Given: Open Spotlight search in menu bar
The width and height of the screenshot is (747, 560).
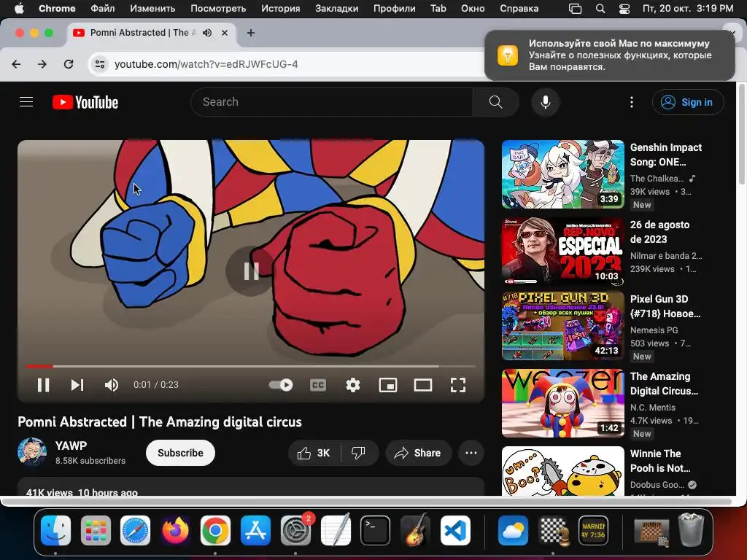Looking at the screenshot, I should coord(600,8).
